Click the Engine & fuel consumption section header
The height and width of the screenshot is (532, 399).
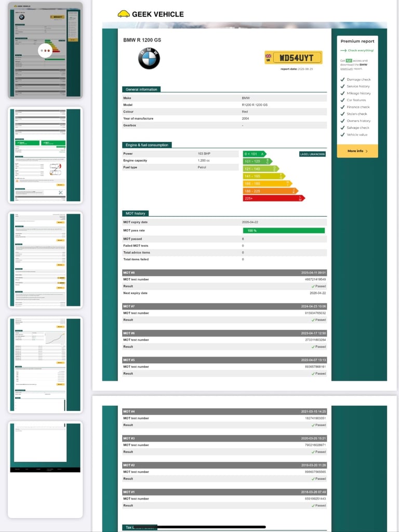(147, 145)
